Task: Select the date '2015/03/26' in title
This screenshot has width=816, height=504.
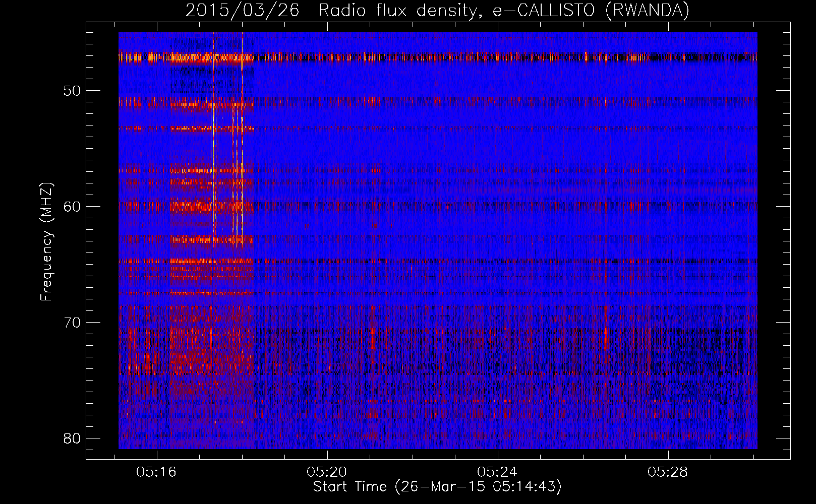Action: (243, 11)
